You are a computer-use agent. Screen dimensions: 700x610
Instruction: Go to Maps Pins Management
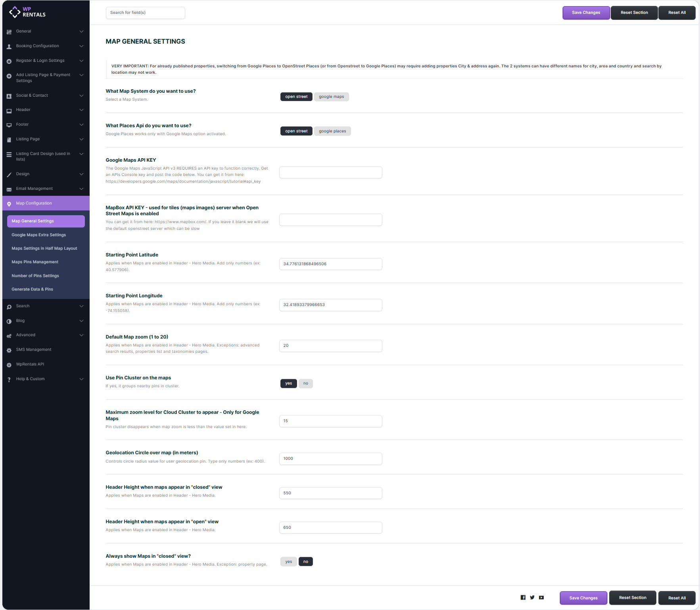35,262
